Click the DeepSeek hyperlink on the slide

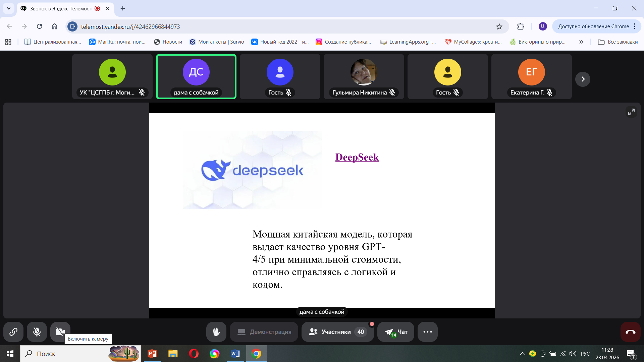tap(357, 157)
